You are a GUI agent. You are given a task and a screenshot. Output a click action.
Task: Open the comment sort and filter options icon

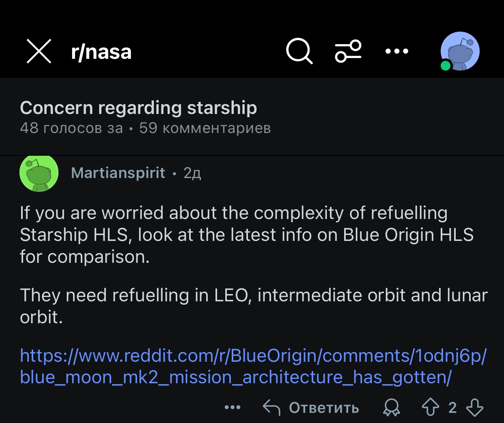click(348, 52)
